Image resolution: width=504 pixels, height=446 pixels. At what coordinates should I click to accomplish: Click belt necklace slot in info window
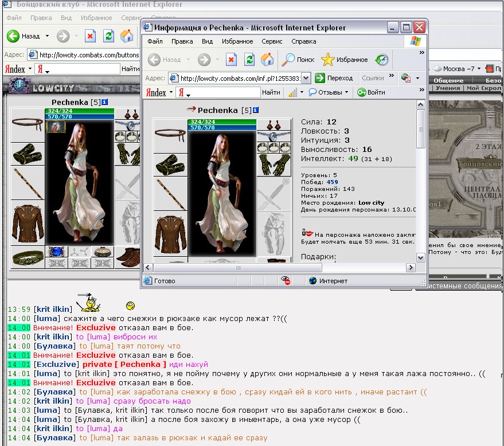pos(170,135)
